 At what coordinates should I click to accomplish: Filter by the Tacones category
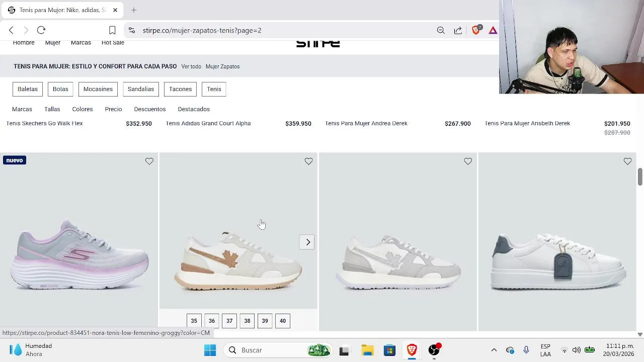coord(180,89)
